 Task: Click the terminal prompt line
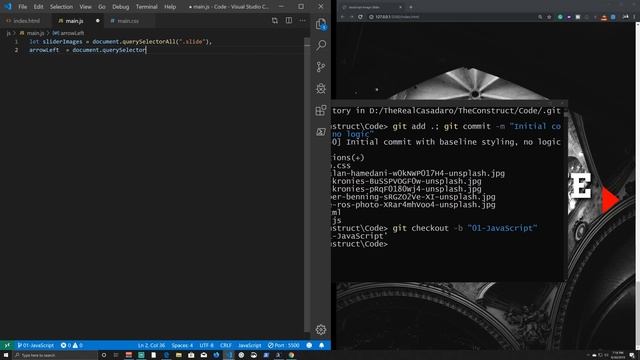click(x=360, y=244)
